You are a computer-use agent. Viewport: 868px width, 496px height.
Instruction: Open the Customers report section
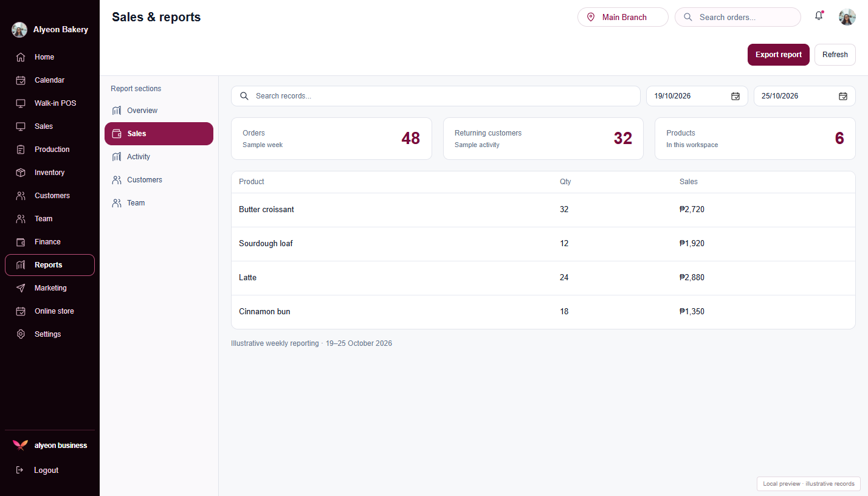coord(159,180)
